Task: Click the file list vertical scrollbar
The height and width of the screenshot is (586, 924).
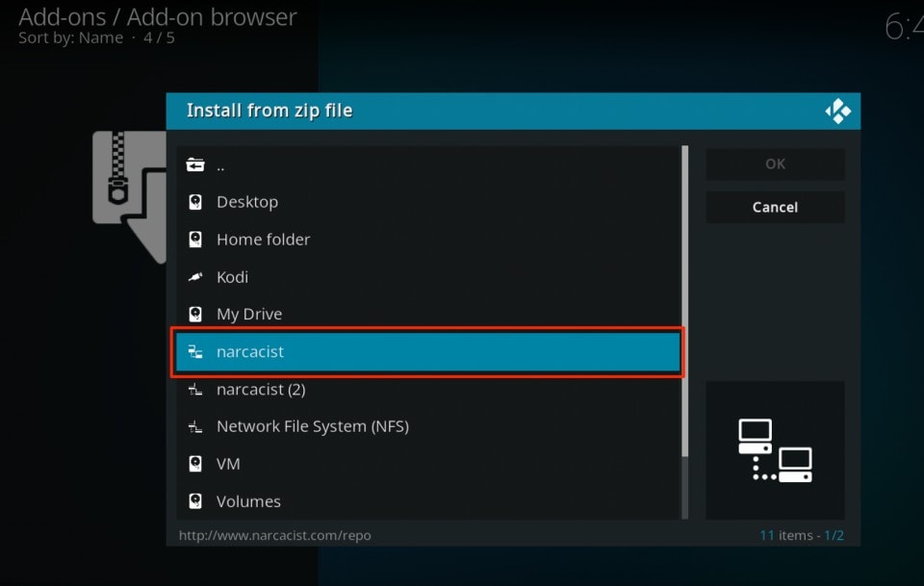Action: coord(684,332)
